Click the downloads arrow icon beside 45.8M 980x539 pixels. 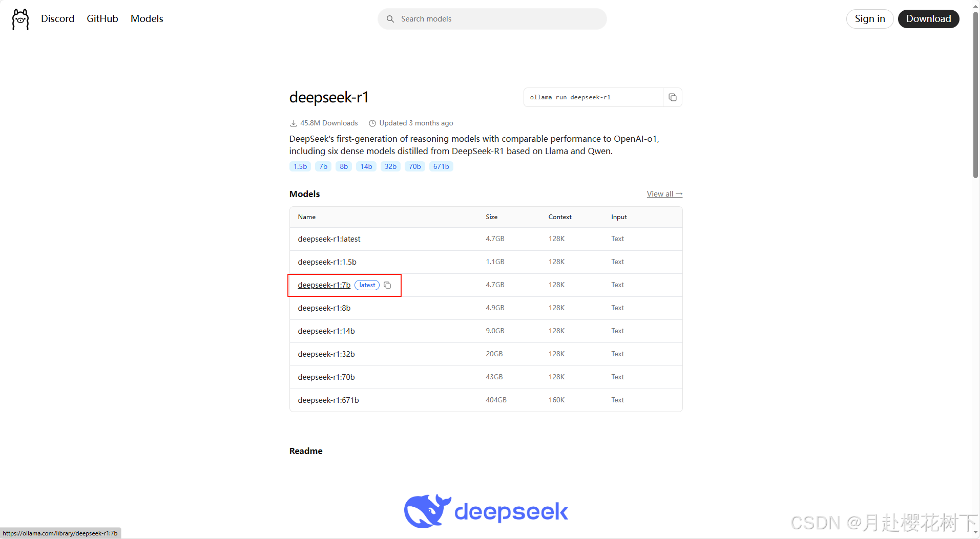click(294, 123)
